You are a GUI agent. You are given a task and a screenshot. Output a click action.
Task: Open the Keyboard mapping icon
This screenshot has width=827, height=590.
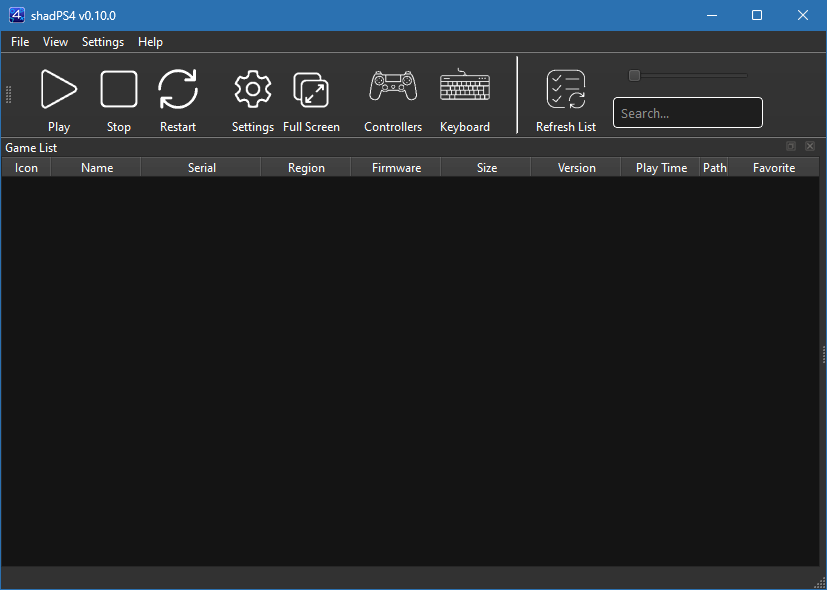[x=465, y=85]
